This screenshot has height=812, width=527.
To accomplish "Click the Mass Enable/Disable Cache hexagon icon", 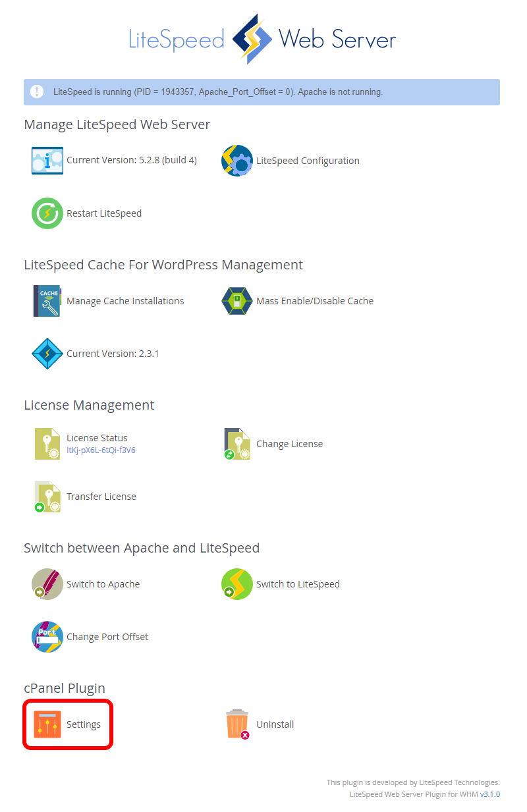I will [x=237, y=301].
